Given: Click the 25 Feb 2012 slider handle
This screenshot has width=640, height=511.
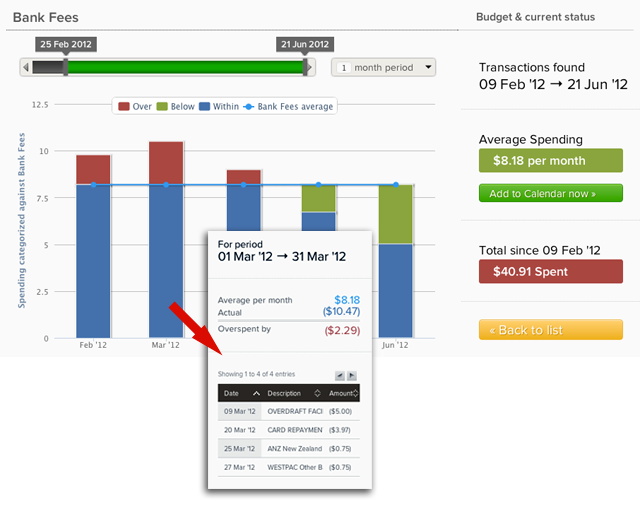Looking at the screenshot, I should pyautogui.click(x=66, y=67).
